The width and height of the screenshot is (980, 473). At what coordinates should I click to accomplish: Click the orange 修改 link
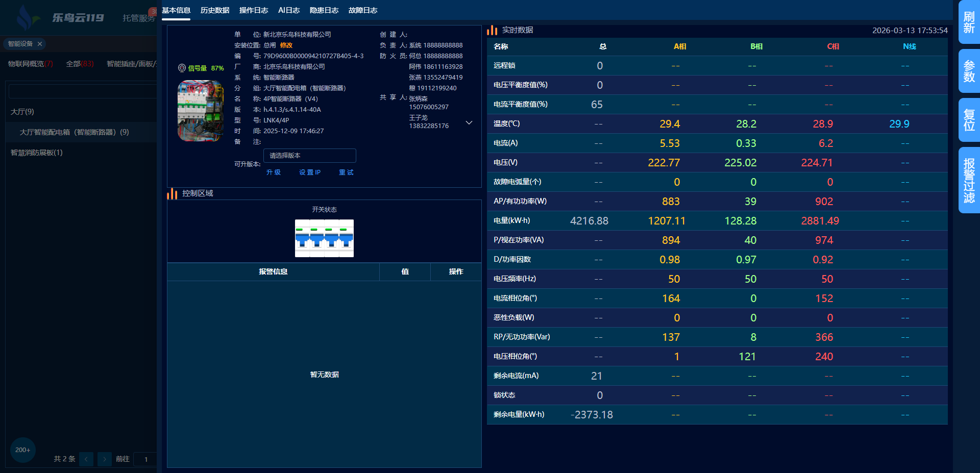pos(286,45)
